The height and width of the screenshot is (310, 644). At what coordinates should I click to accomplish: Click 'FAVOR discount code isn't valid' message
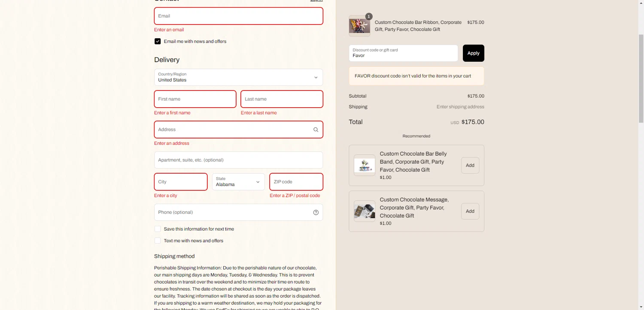(x=413, y=76)
